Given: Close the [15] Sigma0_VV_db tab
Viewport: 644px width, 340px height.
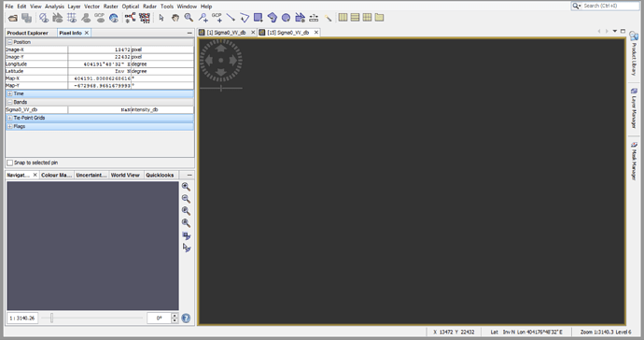Looking at the screenshot, I should 315,33.
